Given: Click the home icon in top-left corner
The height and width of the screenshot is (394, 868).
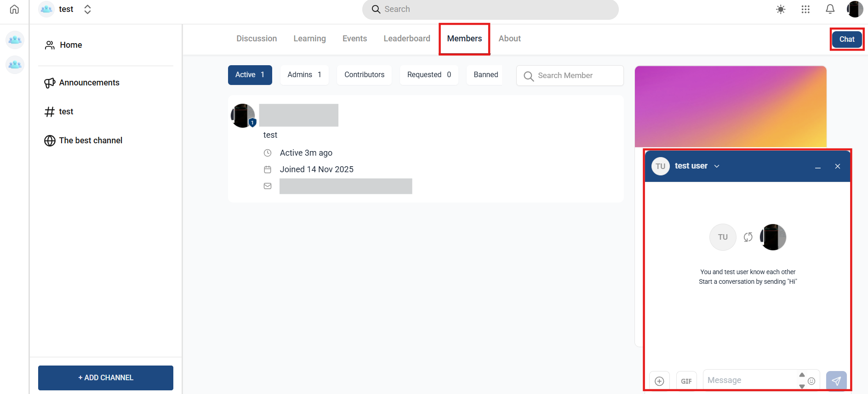Looking at the screenshot, I should tap(14, 9).
